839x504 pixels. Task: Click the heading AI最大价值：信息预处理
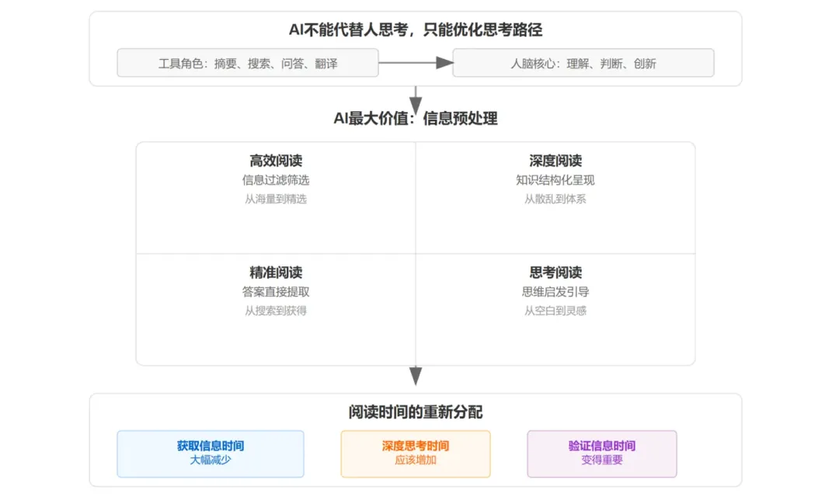tap(416, 119)
